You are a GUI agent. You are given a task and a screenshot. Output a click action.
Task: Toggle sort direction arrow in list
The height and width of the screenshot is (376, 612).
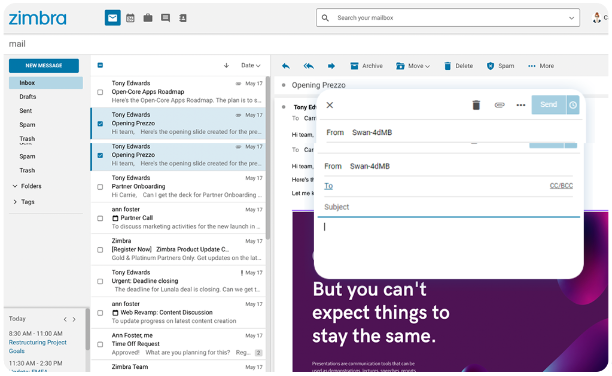[x=226, y=66]
